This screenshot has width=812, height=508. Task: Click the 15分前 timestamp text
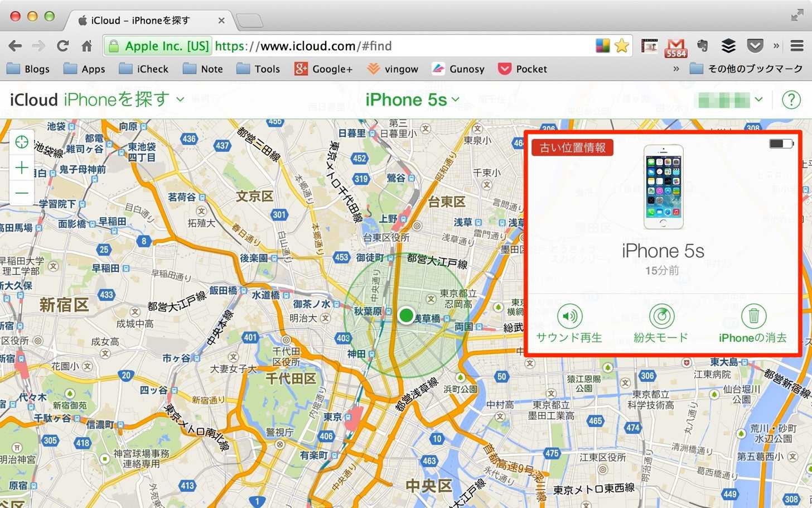tap(662, 271)
